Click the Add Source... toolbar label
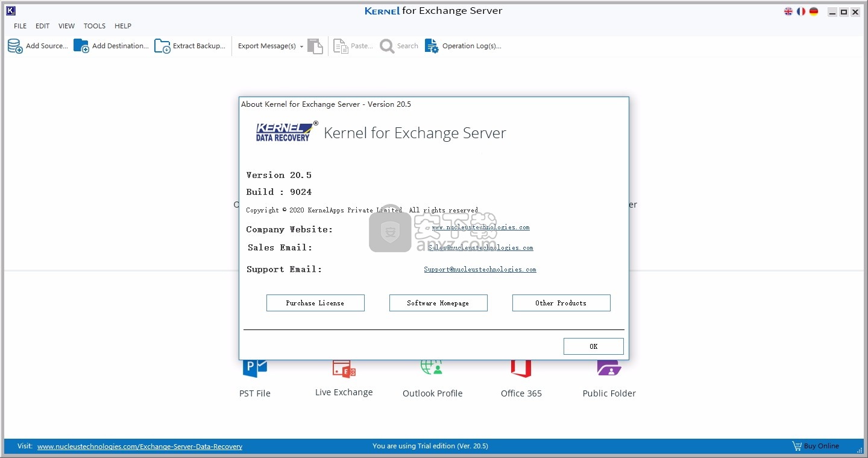This screenshot has width=868, height=458. (47, 46)
